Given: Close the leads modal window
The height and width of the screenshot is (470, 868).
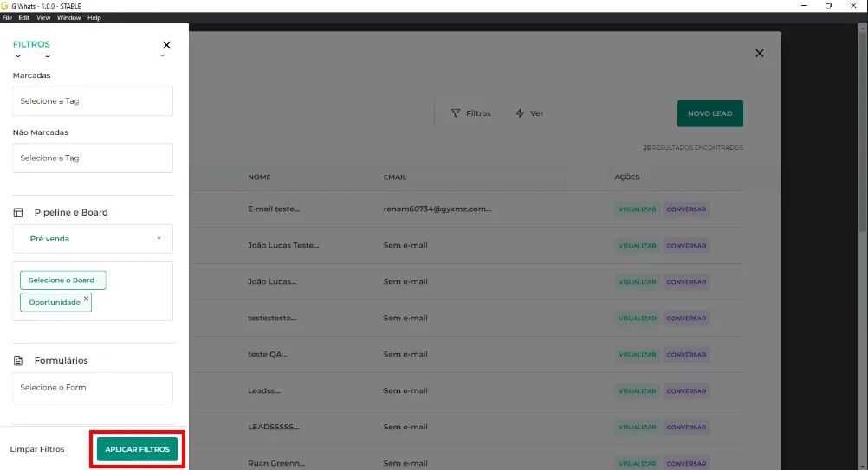Looking at the screenshot, I should click(760, 53).
